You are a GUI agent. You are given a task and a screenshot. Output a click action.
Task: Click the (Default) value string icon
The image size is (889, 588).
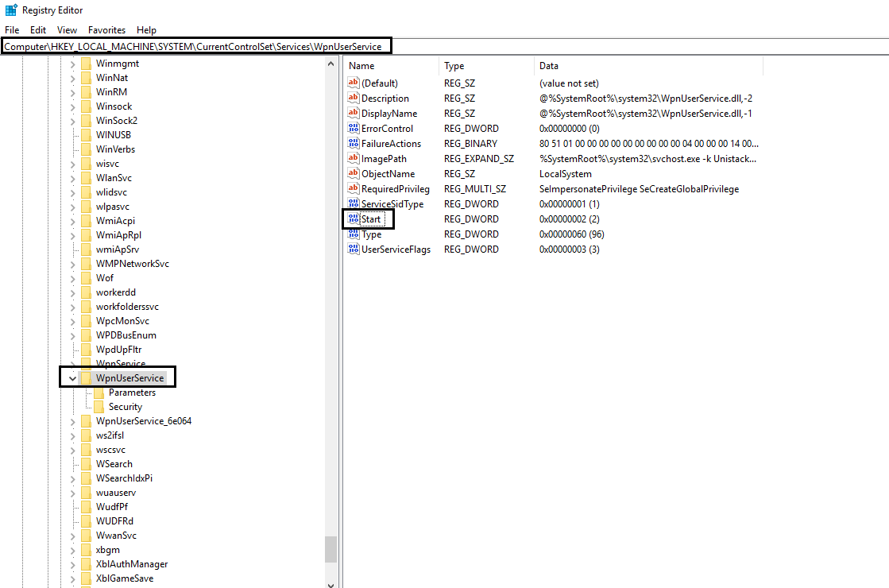coord(354,83)
